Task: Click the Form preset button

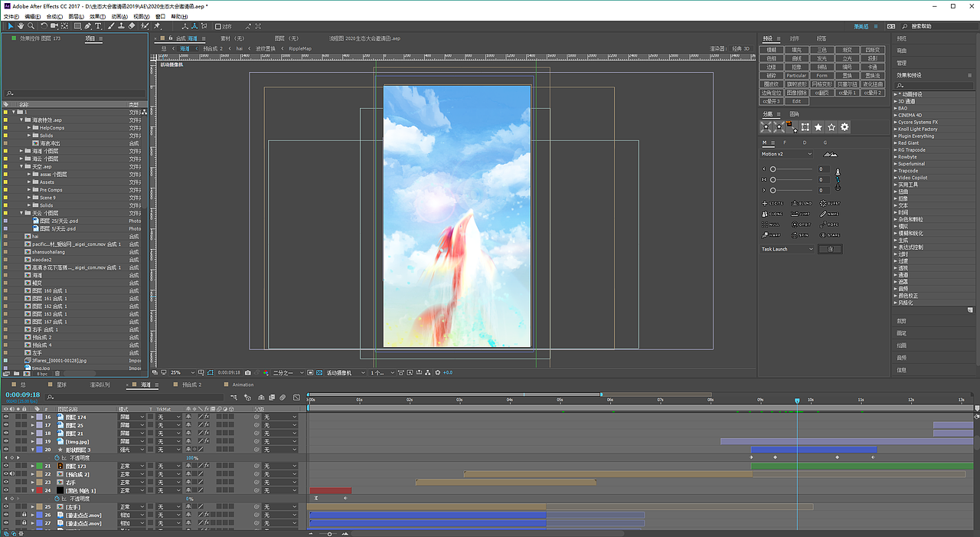Action: pyautogui.click(x=822, y=76)
